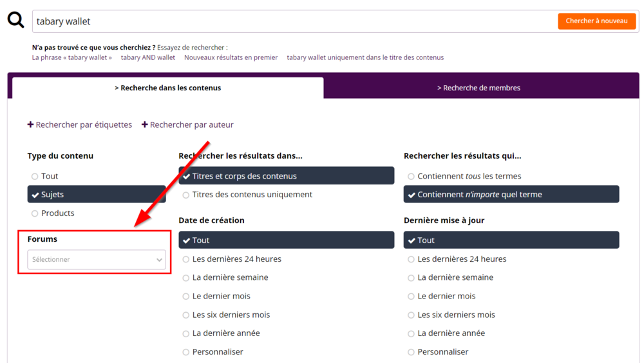Open the Forums Sélectionner dropdown

coord(97,259)
